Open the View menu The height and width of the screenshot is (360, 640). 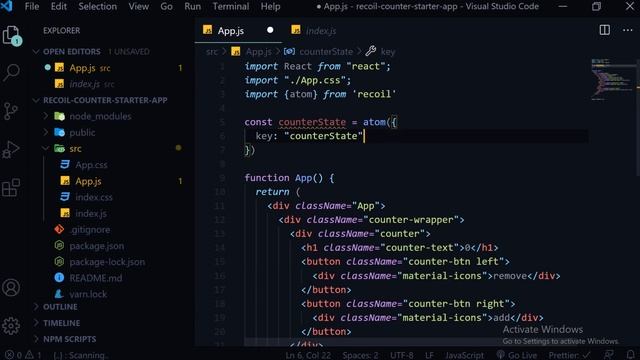pyautogui.click(x=139, y=7)
